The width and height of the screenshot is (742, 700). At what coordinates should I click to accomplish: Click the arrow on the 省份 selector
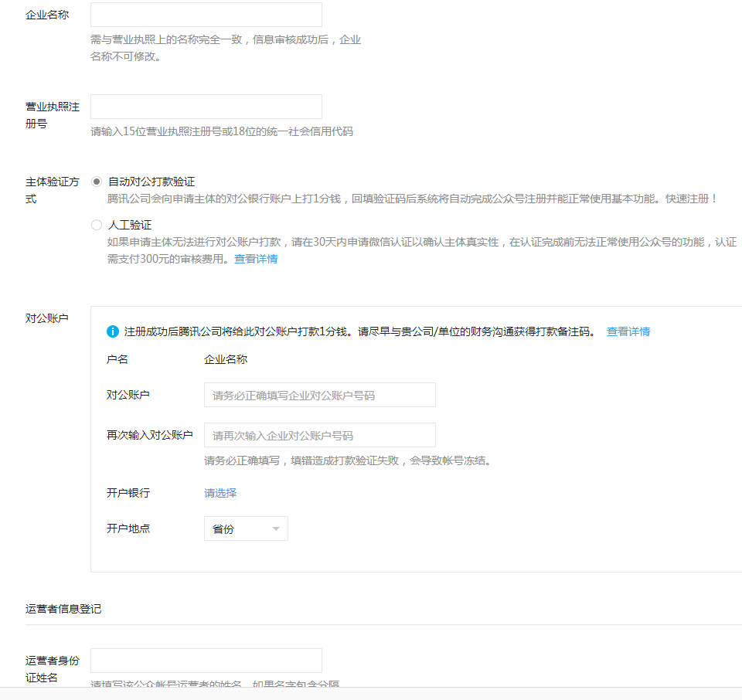tap(276, 529)
